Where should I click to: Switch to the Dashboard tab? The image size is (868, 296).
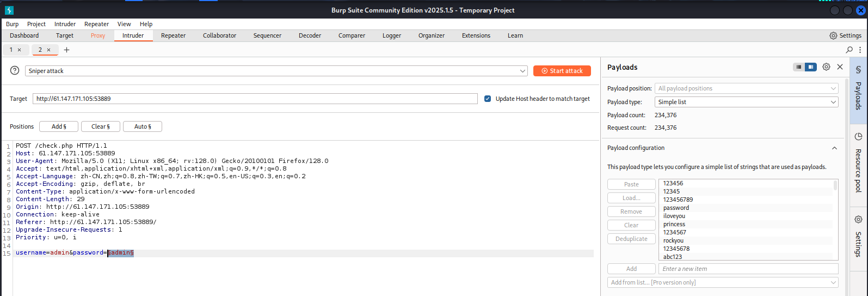[24, 35]
